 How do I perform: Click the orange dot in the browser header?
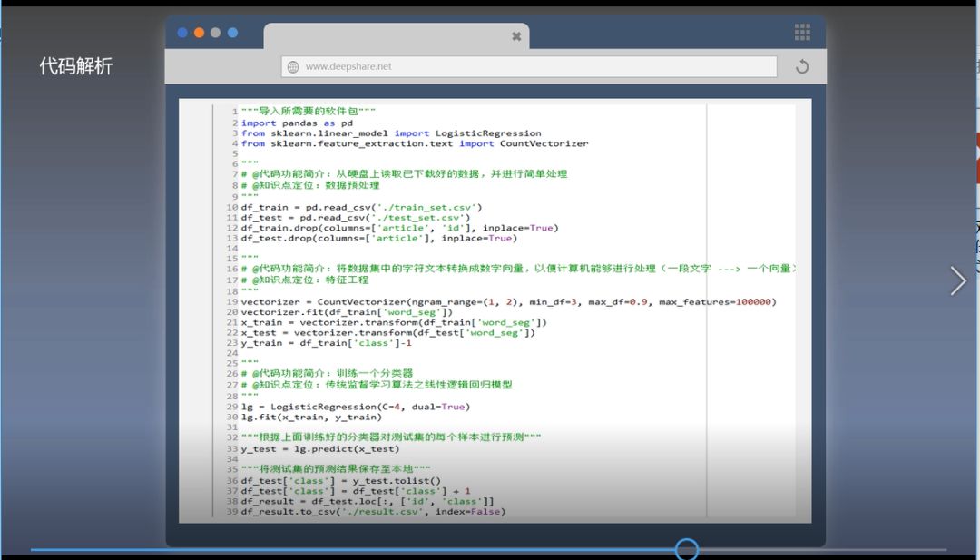pyautogui.click(x=199, y=33)
